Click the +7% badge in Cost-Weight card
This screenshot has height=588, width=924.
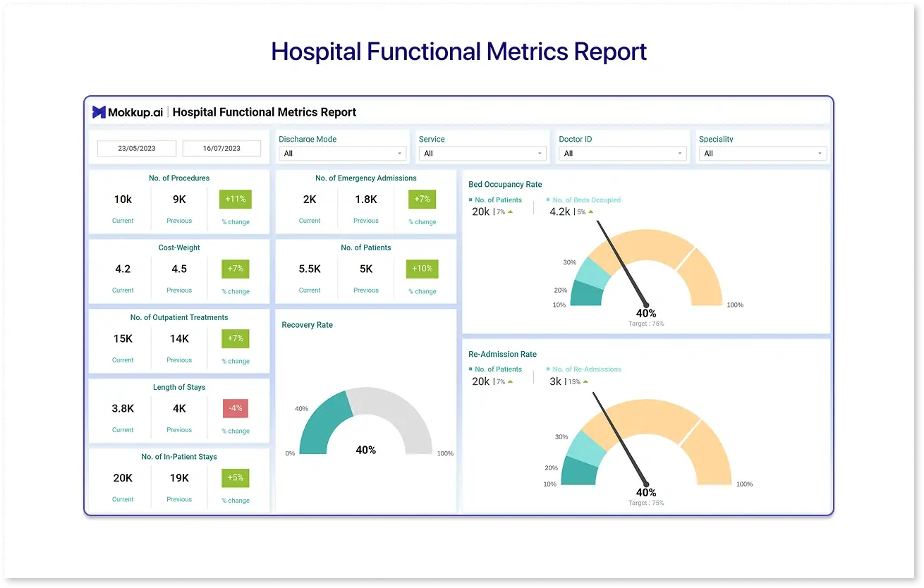(x=236, y=269)
